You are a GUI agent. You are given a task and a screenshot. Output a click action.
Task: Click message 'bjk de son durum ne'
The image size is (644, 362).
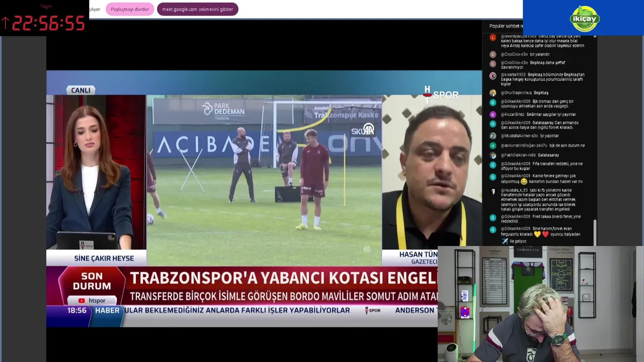coord(567,146)
